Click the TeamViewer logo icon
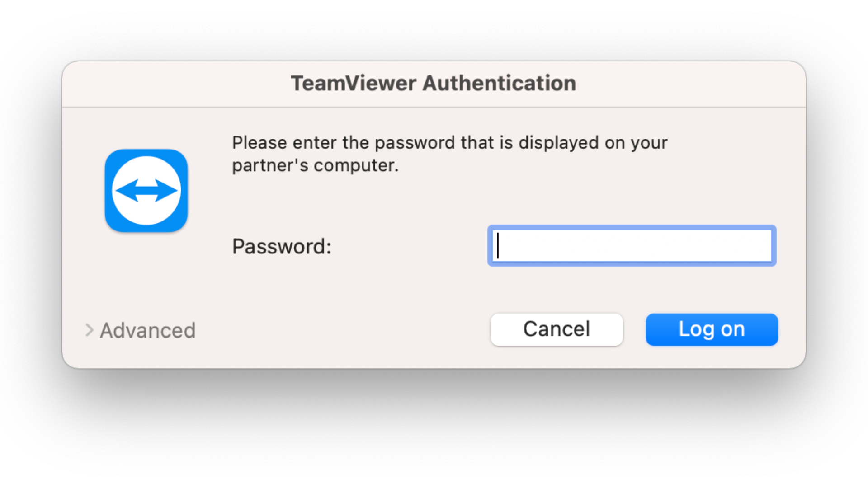 [x=146, y=190]
